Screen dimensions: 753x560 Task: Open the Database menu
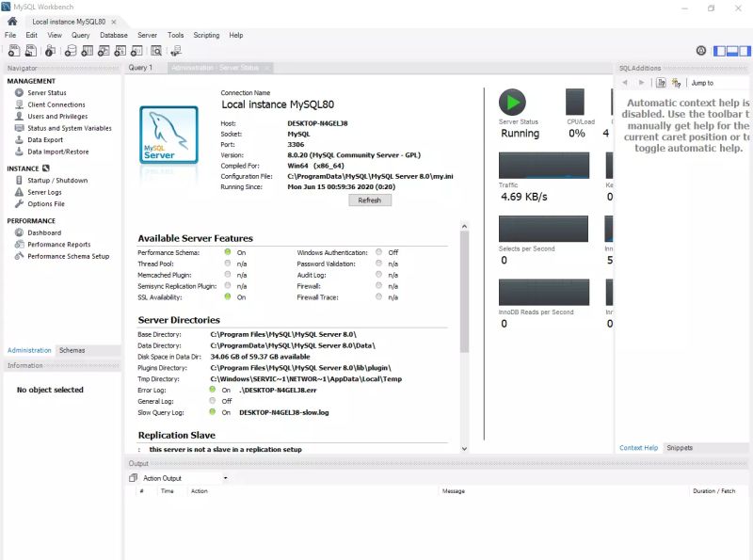114,35
